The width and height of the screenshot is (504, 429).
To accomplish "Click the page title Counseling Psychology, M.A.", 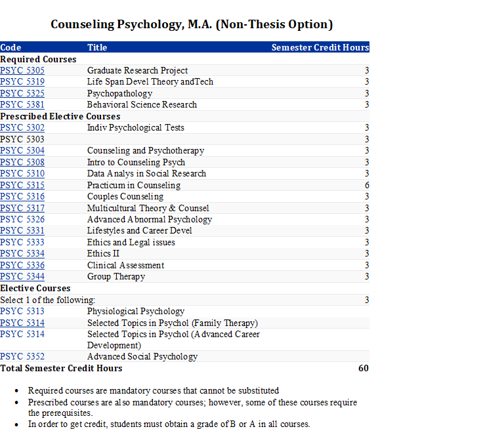I will tap(192, 24).
